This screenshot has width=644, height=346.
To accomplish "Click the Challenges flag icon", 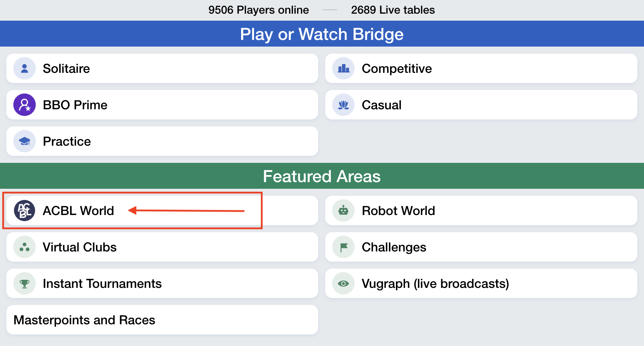I will 343,247.
